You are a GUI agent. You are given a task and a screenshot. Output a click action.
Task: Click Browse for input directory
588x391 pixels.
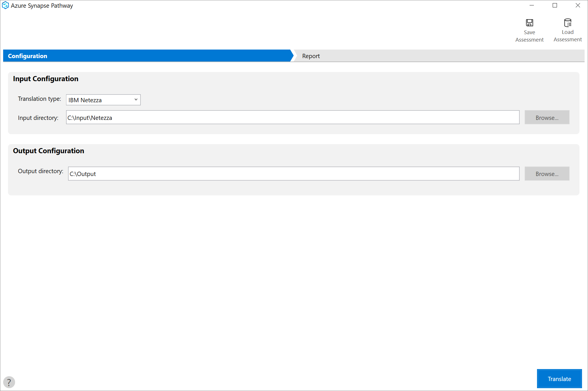[547, 117]
